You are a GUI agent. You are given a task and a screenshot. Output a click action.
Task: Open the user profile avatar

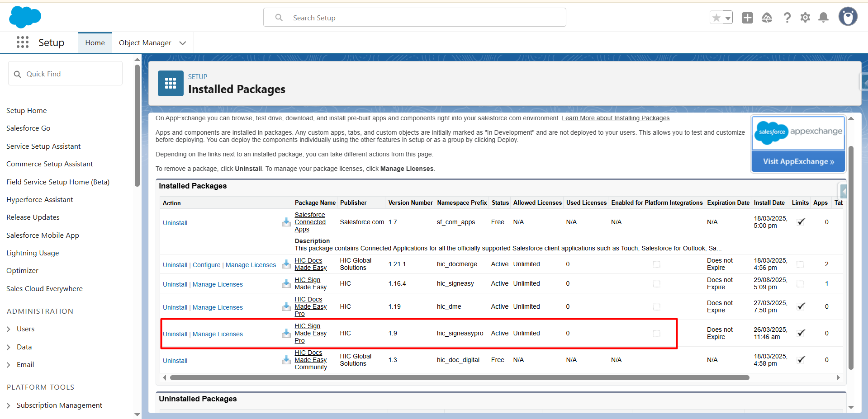(x=848, y=17)
